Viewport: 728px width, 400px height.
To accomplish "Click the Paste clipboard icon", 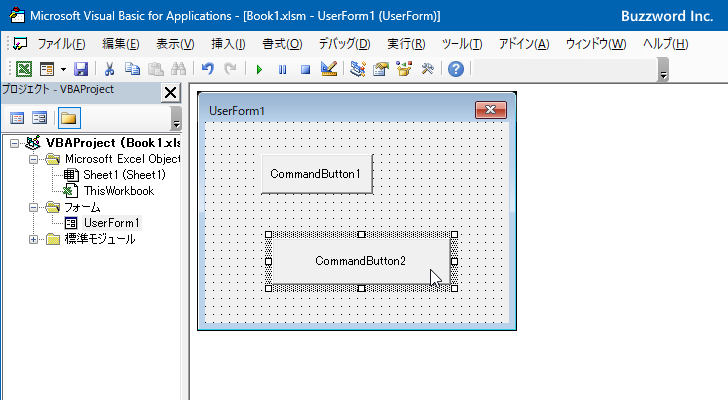I will coord(156,69).
